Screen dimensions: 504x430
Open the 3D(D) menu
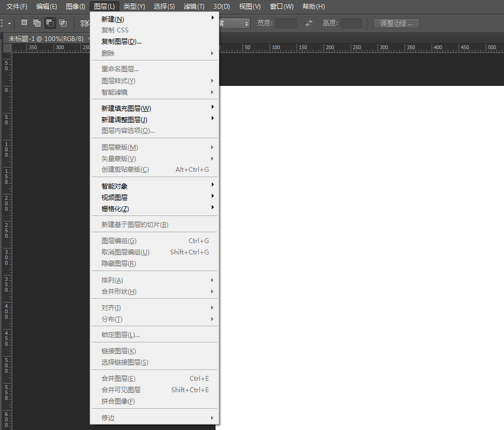click(x=221, y=6)
